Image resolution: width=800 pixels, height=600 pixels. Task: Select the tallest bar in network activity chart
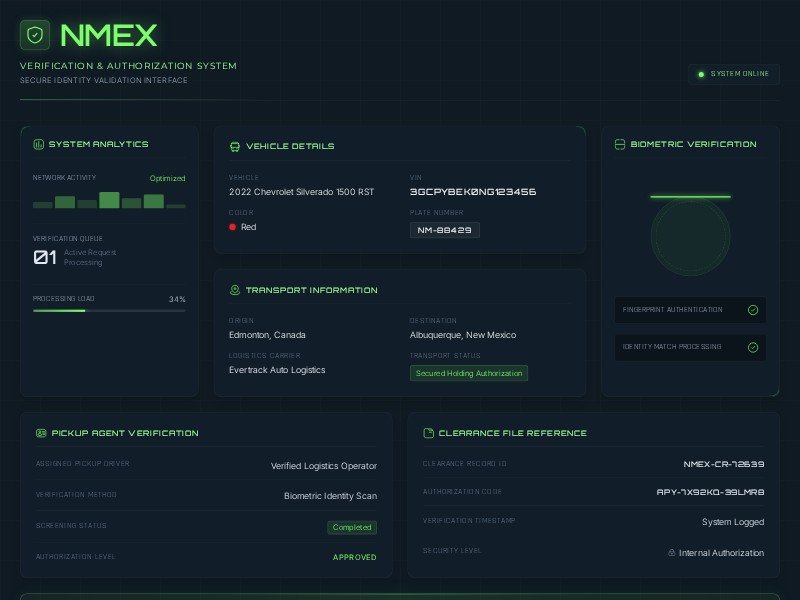tap(110, 199)
